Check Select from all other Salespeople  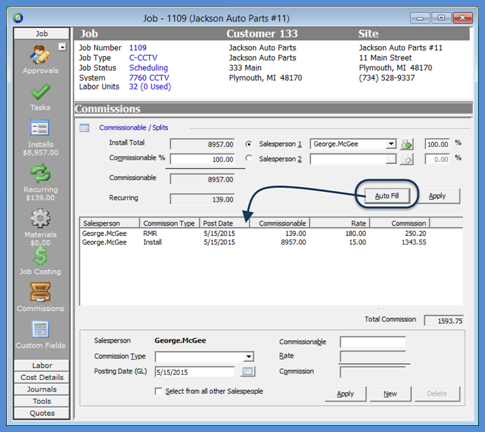point(158,391)
